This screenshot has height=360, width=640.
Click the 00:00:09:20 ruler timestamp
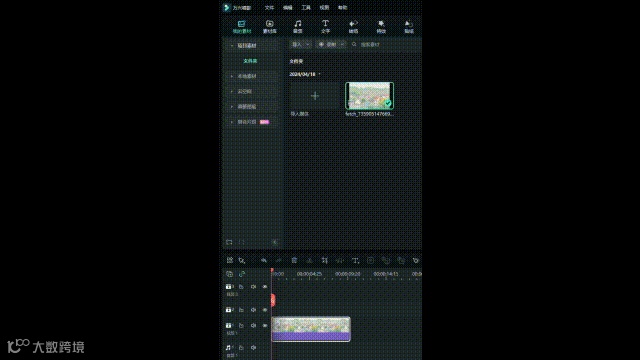click(x=348, y=274)
